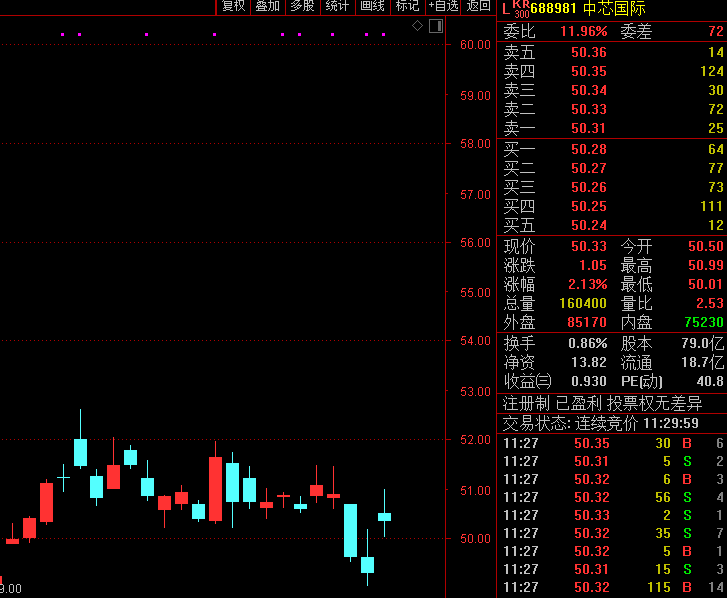Click the KR 300 badge icon
The width and height of the screenshot is (727, 598).
click(x=521, y=9)
